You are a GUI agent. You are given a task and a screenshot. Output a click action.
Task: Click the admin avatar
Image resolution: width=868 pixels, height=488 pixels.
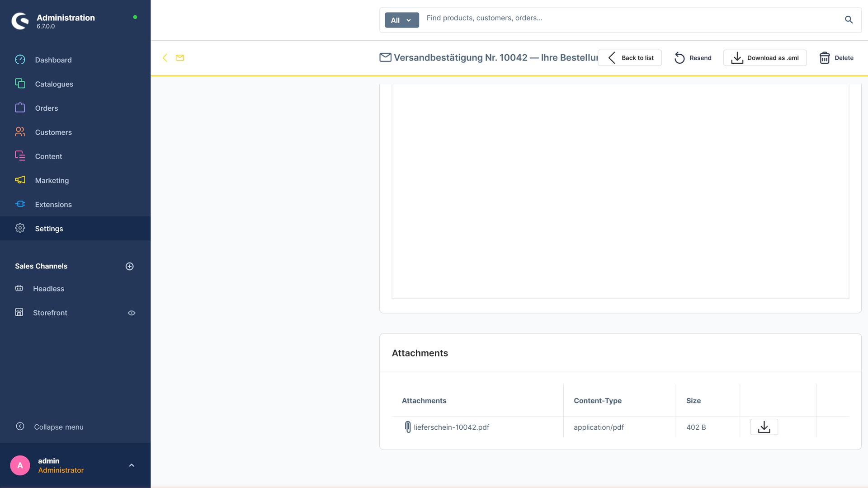20,465
